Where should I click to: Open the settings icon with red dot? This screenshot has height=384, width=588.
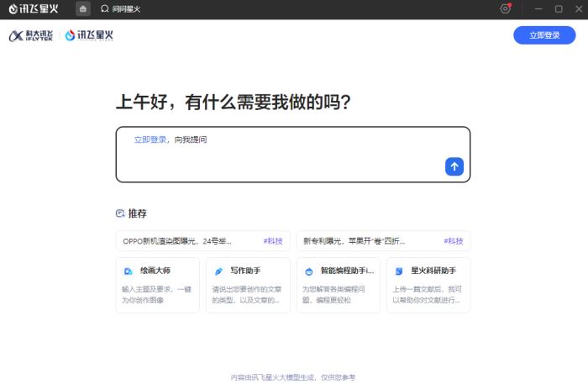tap(506, 8)
